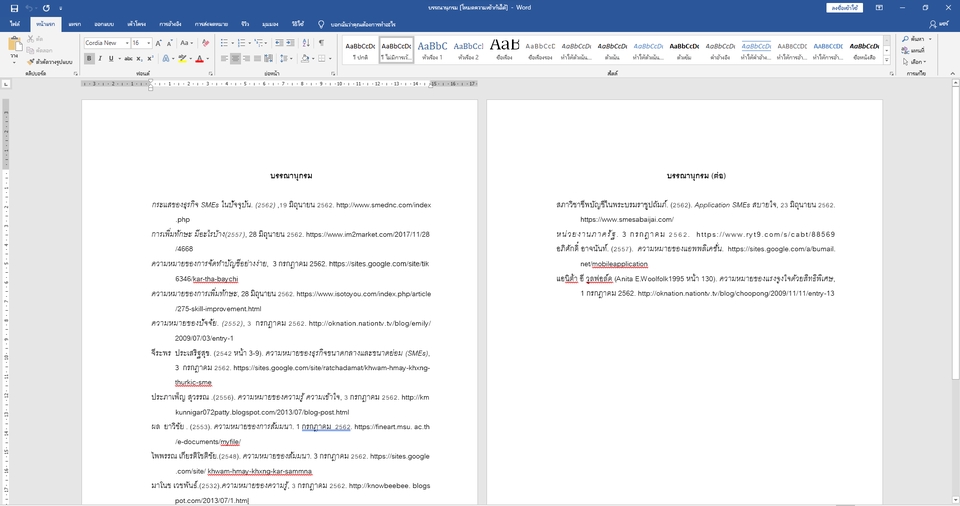Click the line spacing icon
Viewport: 960px width, 506px height.
pos(284,59)
